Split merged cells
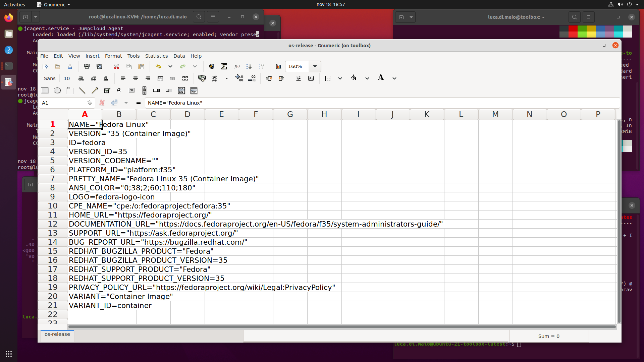 tap(185, 78)
